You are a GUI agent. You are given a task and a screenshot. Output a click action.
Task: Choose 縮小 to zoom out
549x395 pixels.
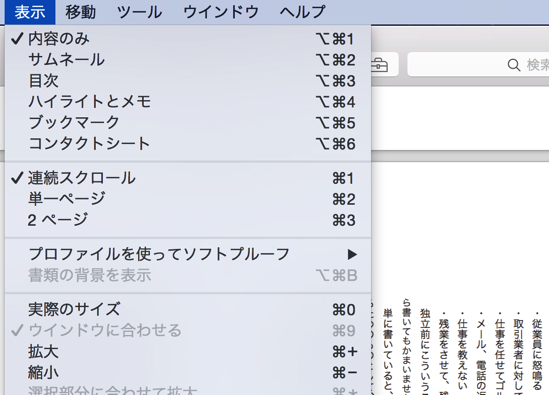click(x=188, y=373)
